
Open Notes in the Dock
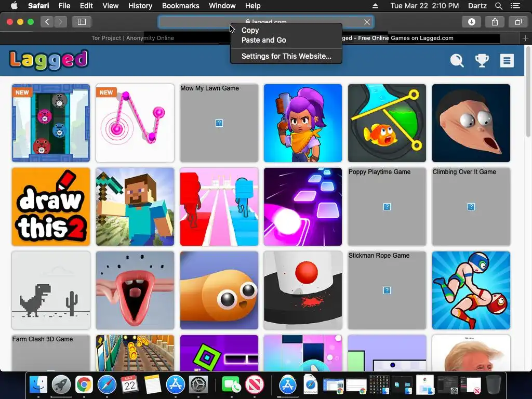[152, 385]
